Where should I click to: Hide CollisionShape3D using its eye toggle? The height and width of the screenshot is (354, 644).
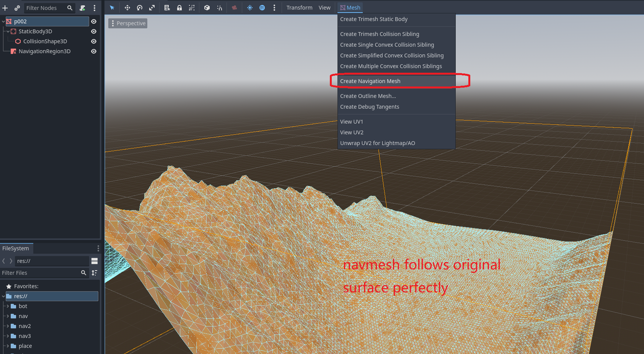94,41
